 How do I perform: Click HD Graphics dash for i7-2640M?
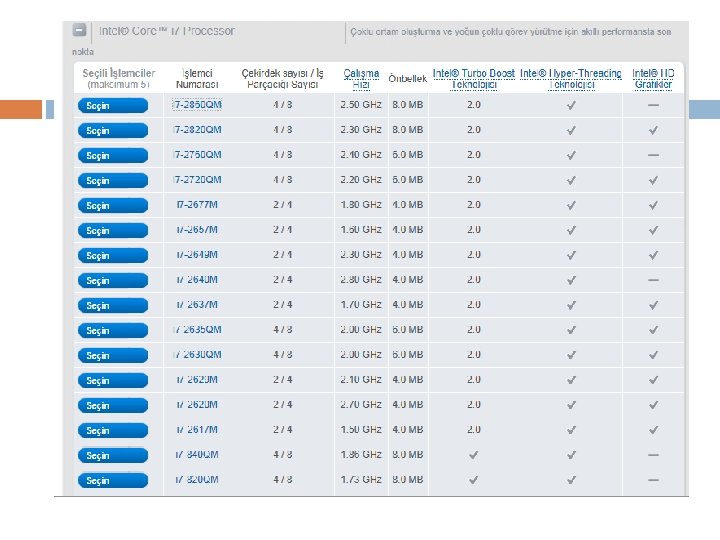point(653,280)
